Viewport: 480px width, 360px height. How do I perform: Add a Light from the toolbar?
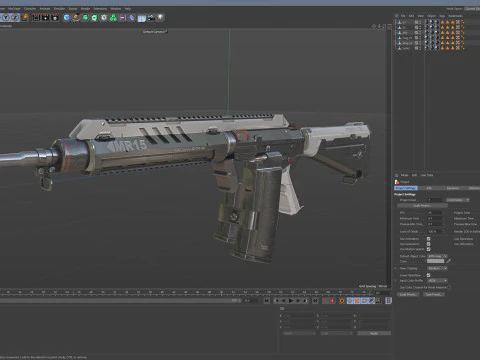[x=160, y=17]
